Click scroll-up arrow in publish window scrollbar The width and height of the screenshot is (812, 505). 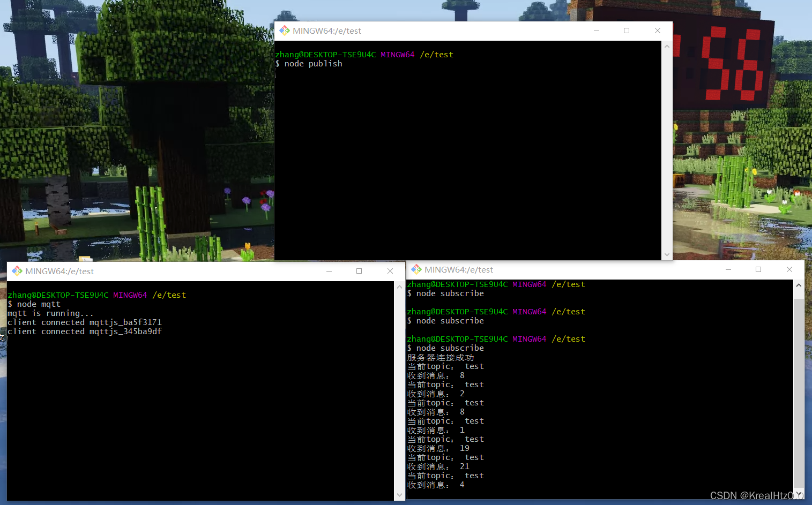point(667,46)
